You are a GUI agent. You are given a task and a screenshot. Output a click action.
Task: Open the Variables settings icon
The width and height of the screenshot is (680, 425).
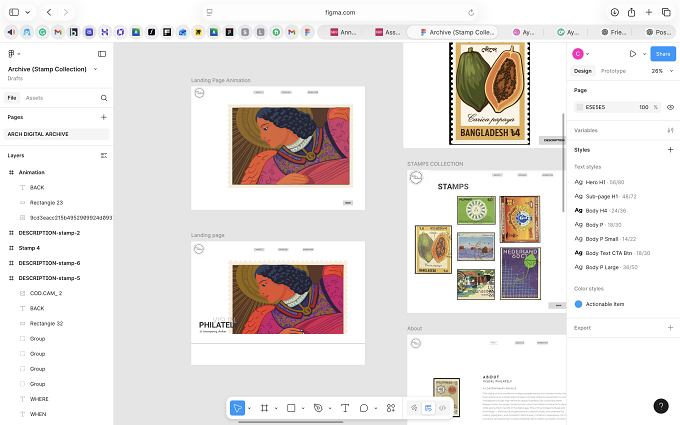pos(670,130)
